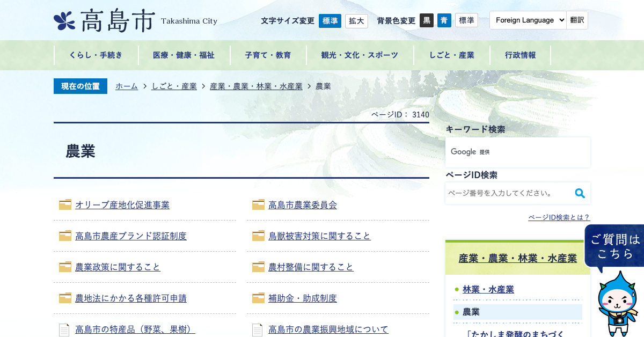The width and height of the screenshot is (644, 337).
Task: Open the ページID検索とは？ link
Action: pyautogui.click(x=559, y=217)
